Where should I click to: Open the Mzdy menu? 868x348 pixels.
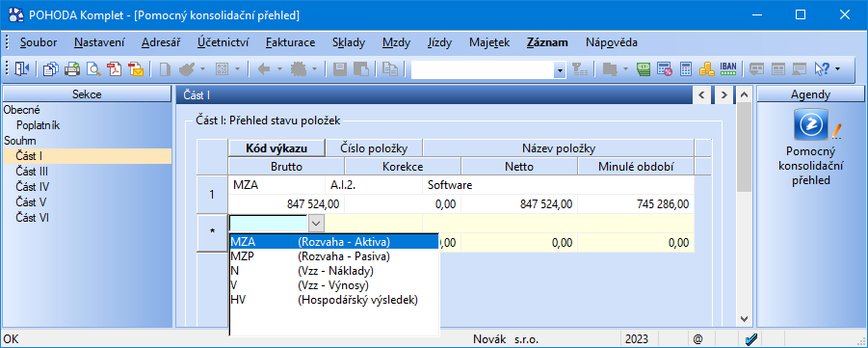[x=396, y=42]
